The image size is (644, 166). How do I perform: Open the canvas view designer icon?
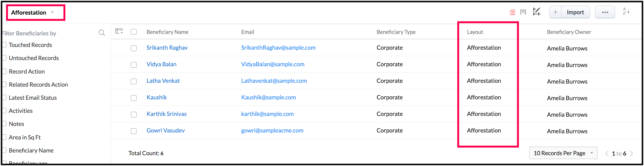pyautogui.click(x=536, y=12)
